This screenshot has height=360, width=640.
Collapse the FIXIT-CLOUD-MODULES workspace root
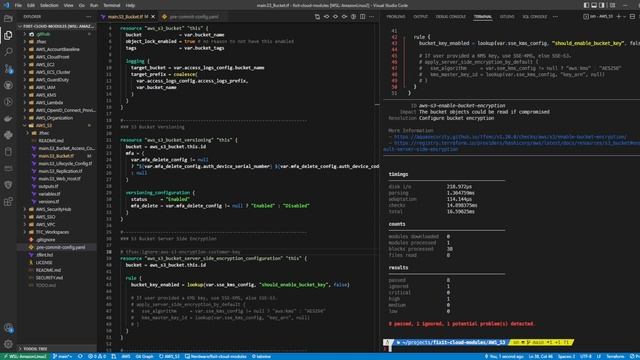pos(56,26)
